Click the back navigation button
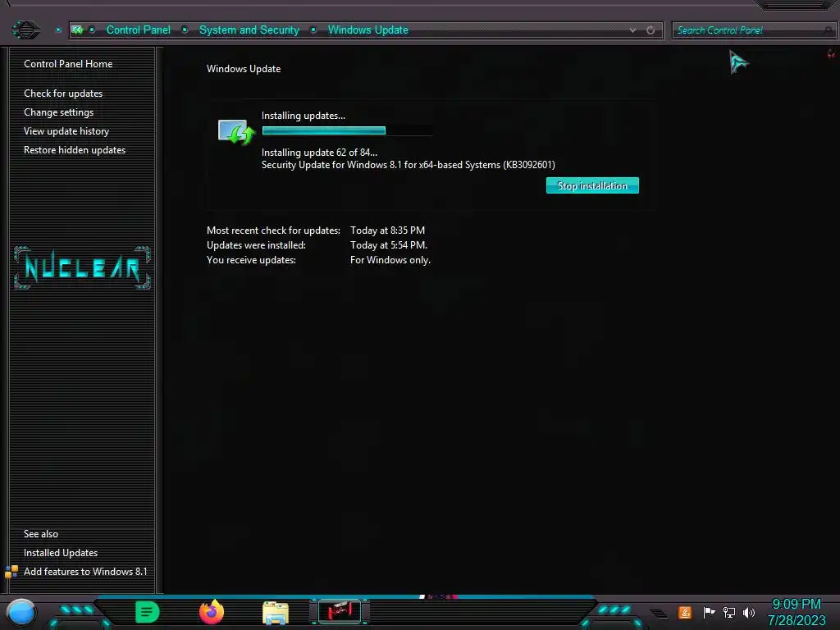This screenshot has width=840, height=630. tap(25, 30)
